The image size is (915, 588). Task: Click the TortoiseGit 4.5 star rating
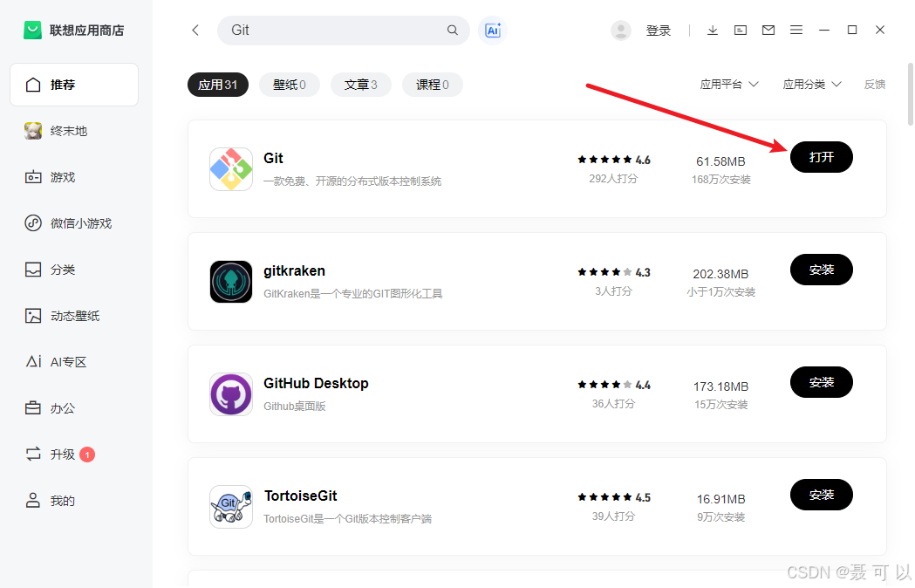coord(614,497)
